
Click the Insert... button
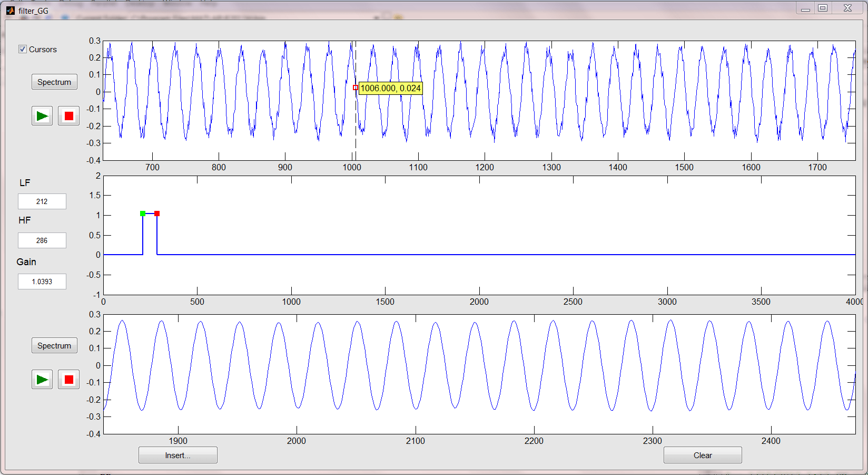(177, 454)
